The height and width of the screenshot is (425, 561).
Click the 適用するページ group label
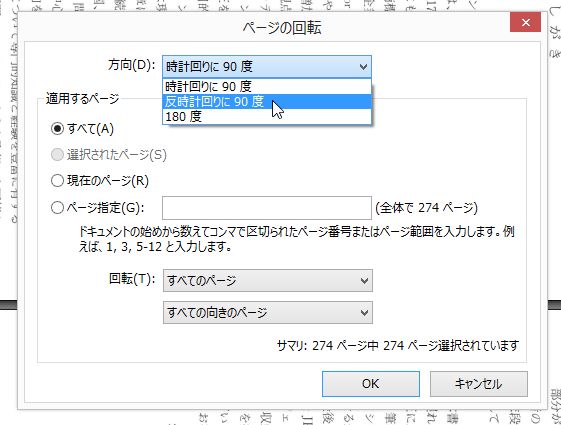pyautogui.click(x=82, y=98)
